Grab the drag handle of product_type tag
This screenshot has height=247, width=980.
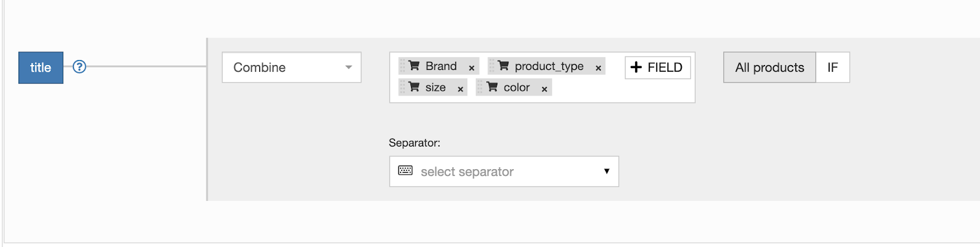coord(491,66)
